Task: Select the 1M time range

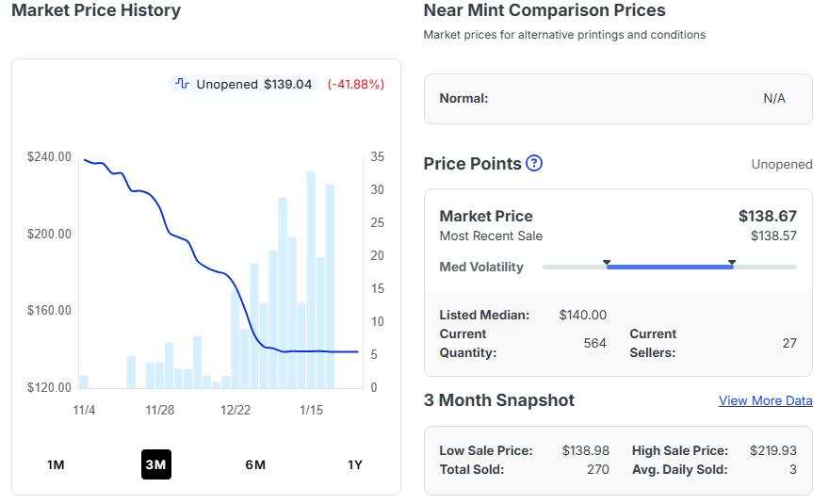Action: point(56,464)
